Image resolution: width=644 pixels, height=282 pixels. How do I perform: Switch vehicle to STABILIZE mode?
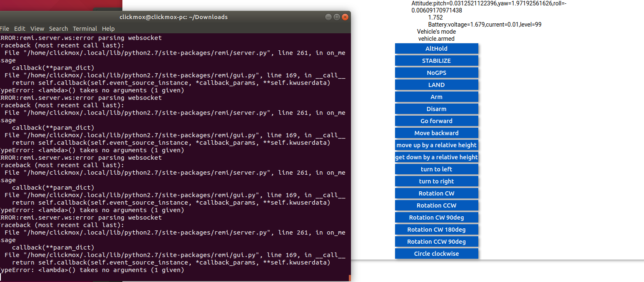click(436, 60)
